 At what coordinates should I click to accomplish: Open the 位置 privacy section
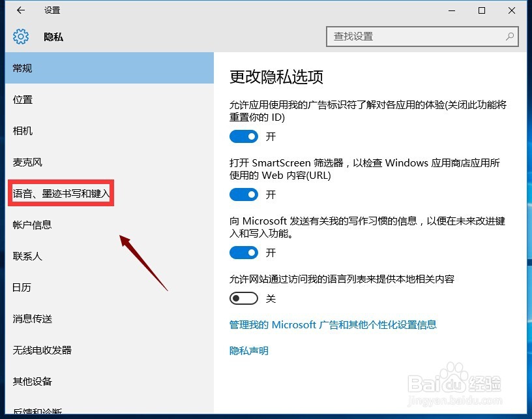[x=110, y=99]
